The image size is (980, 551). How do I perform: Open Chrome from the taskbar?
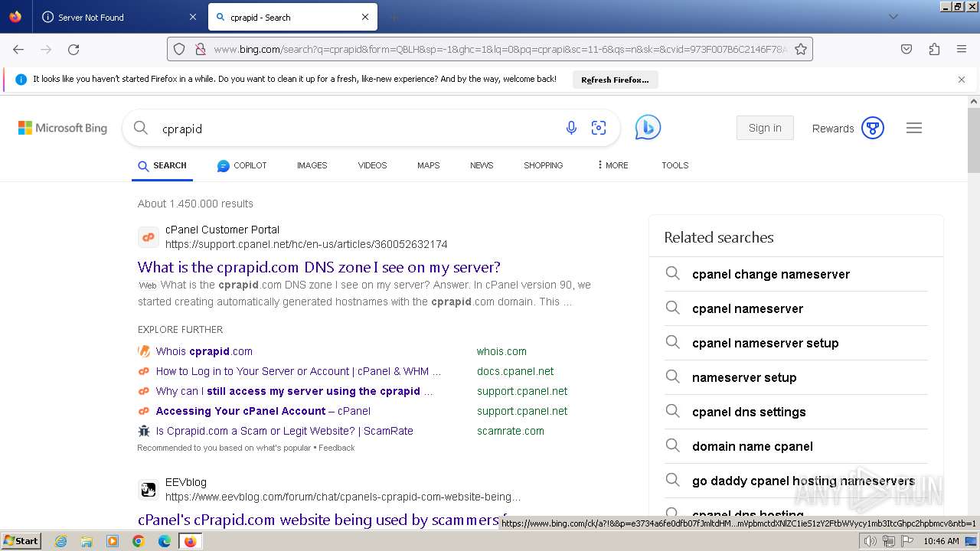139,541
